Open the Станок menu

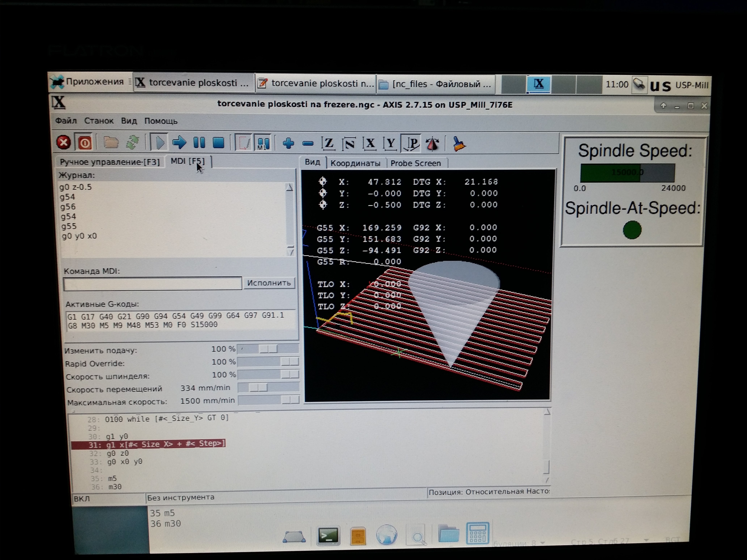99,121
